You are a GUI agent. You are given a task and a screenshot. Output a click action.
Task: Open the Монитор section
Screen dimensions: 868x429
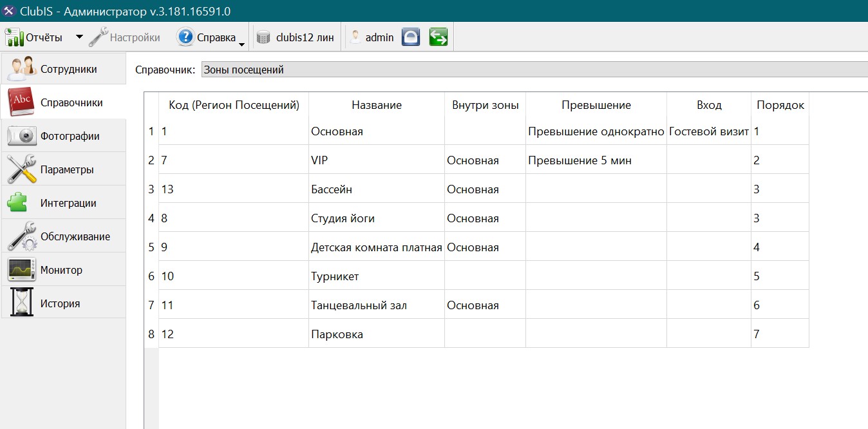pyautogui.click(x=63, y=270)
